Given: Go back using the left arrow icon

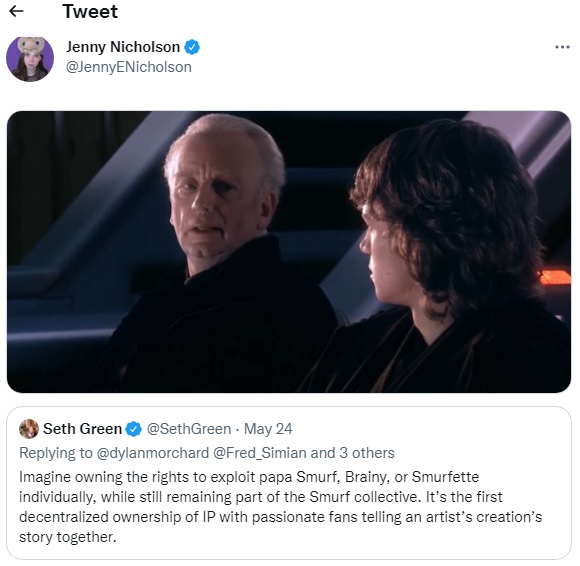Looking at the screenshot, I should [16, 11].
